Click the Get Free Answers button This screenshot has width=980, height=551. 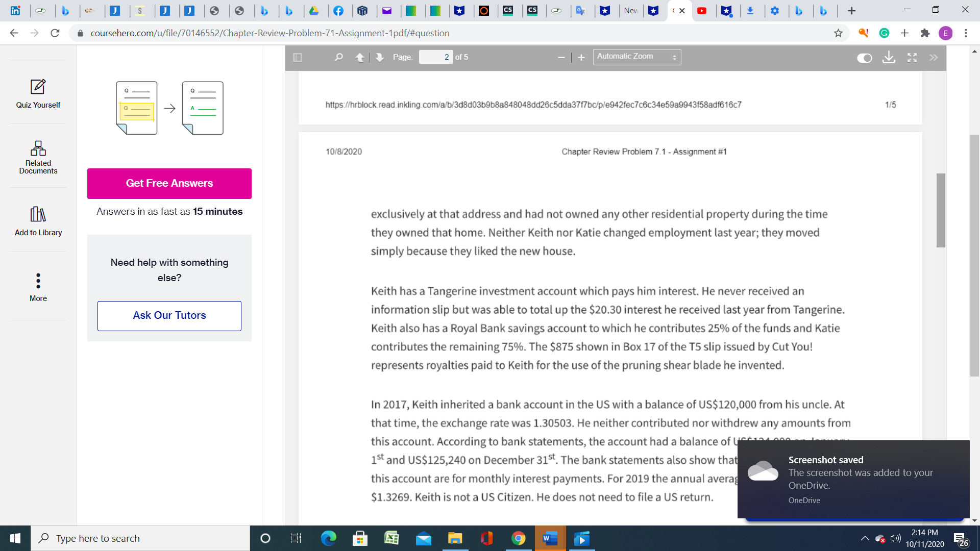(x=169, y=183)
